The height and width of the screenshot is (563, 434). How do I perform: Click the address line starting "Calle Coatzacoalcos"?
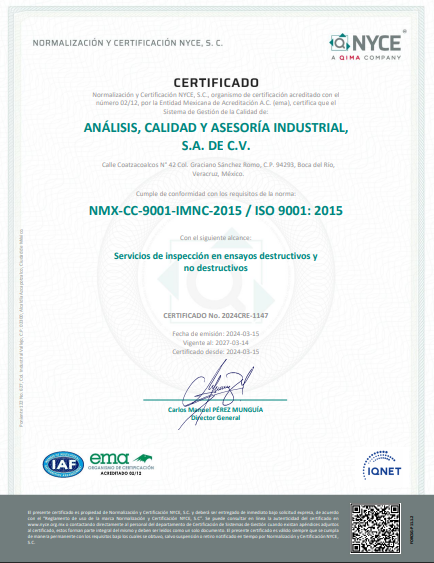tap(218, 165)
